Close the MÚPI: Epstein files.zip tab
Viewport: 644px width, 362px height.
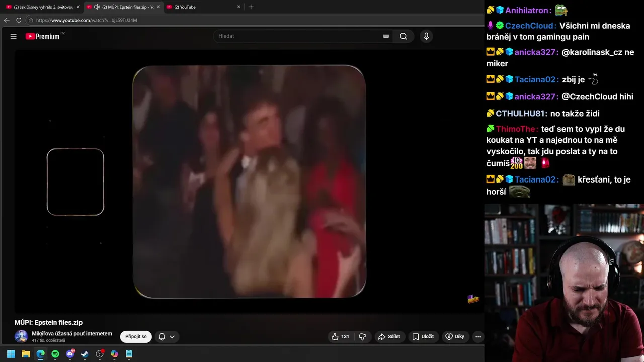[158, 7]
